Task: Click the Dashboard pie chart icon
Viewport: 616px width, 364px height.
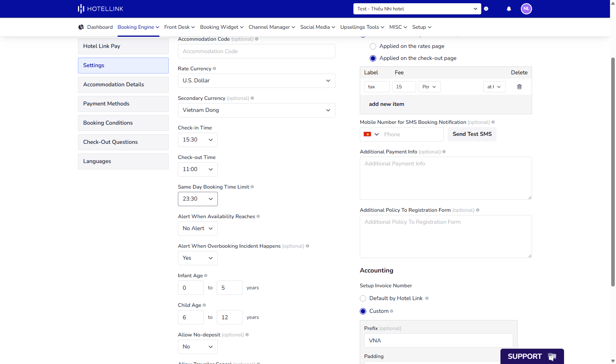Action: pyautogui.click(x=81, y=27)
